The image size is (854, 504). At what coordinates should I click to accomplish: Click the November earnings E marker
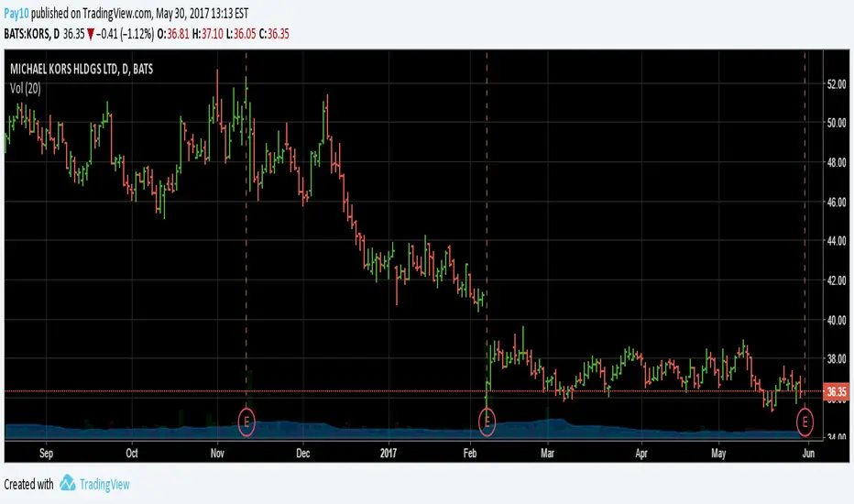coord(246,422)
